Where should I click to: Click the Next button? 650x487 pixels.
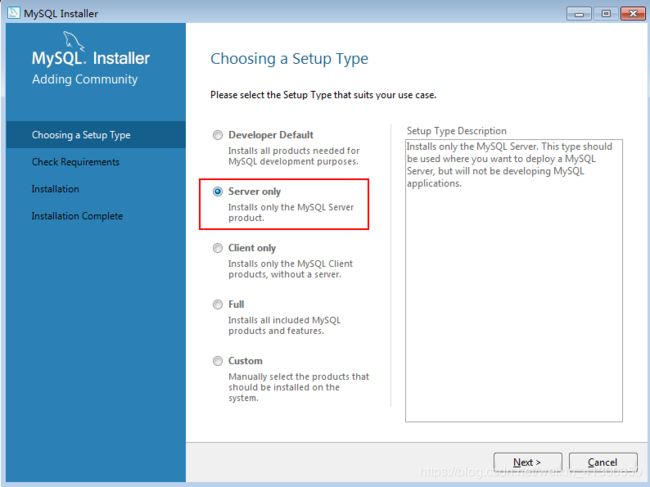click(527, 462)
